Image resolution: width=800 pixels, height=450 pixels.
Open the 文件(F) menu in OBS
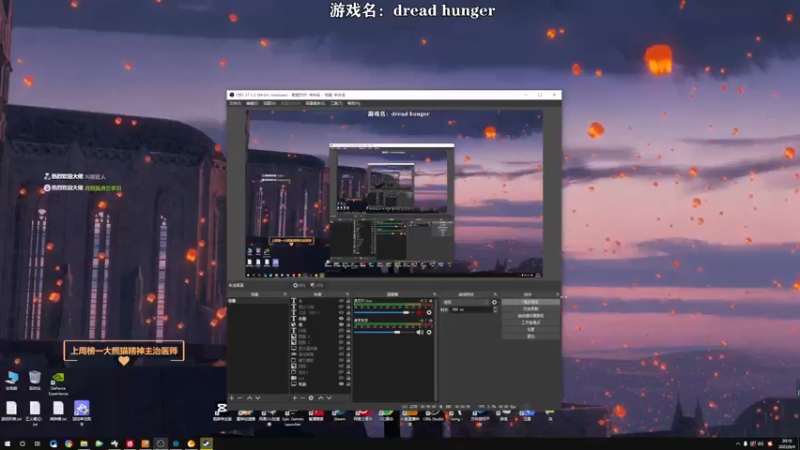click(235, 103)
